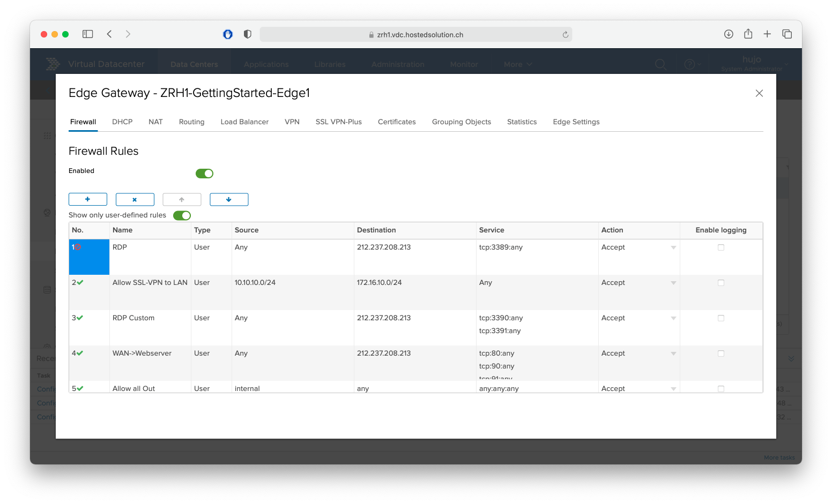Open the Certificates tab
The width and height of the screenshot is (832, 504).
pos(397,122)
